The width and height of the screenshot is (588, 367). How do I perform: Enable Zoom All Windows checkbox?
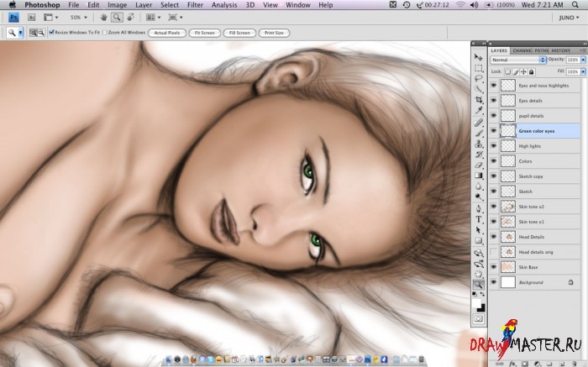pos(105,33)
